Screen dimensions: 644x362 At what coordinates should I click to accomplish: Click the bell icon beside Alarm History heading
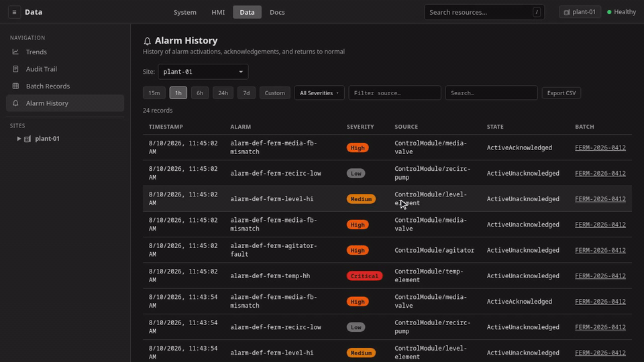coord(147,41)
